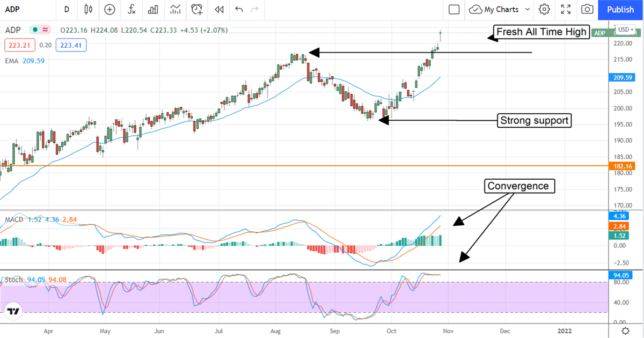This screenshot has height=338, width=644.
Task: Start bar replay with the rewind icon
Action: (218, 9)
